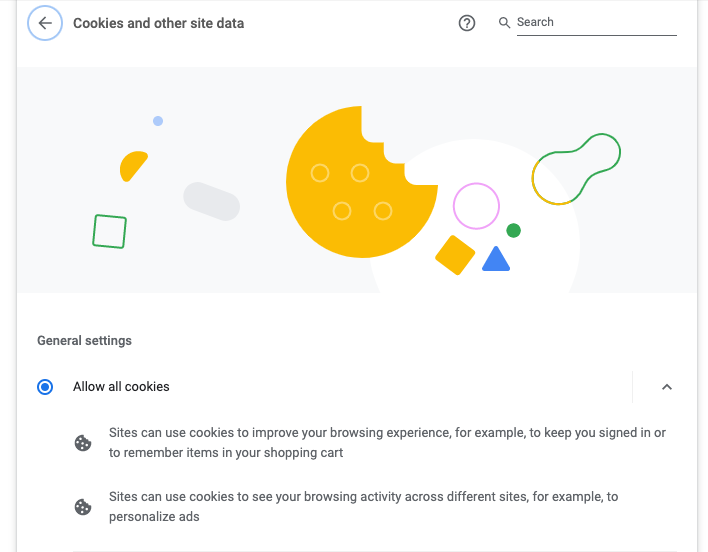Image resolution: width=708 pixels, height=552 pixels.
Task: Click the Cookies and other site data title
Action: [x=158, y=23]
